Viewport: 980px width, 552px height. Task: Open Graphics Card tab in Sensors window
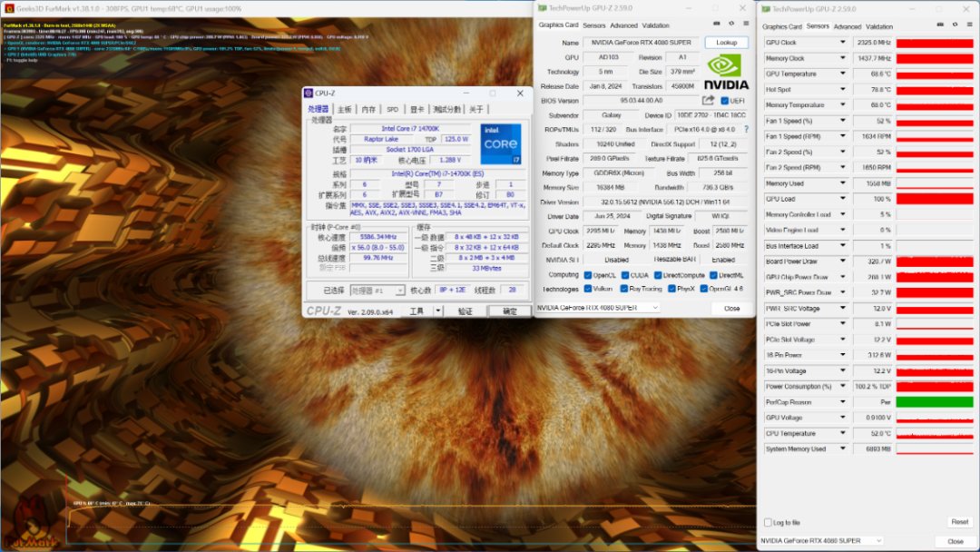coord(782,27)
